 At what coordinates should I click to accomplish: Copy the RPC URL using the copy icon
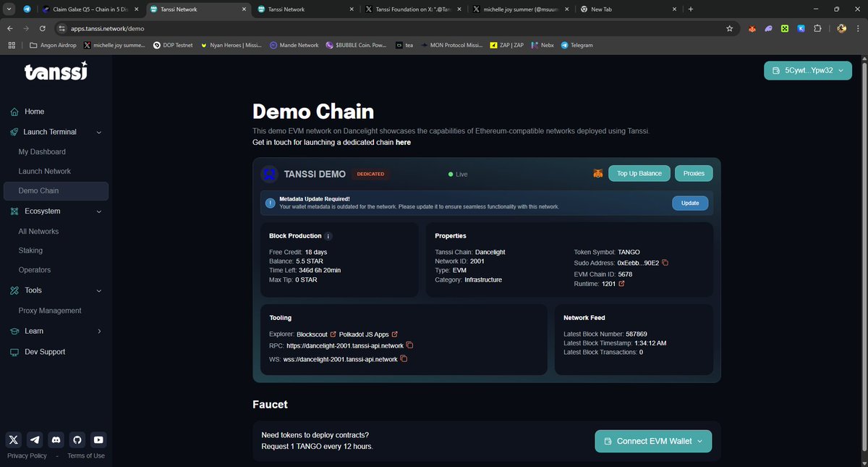(x=409, y=345)
